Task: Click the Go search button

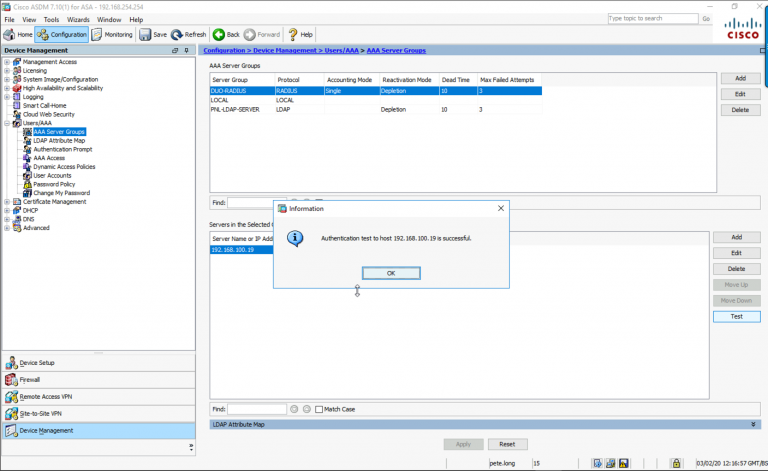Action: [x=706, y=19]
